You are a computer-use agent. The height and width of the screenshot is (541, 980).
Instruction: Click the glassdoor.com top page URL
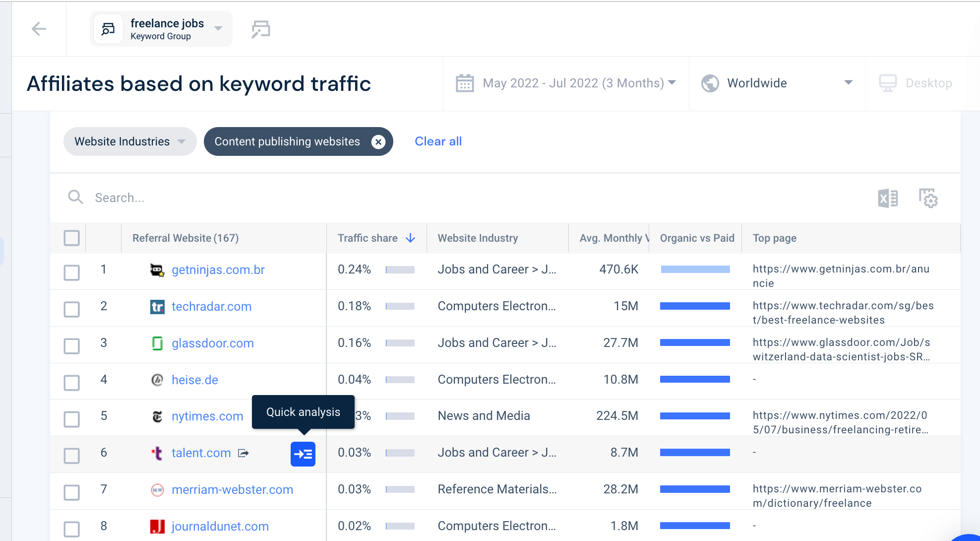pos(842,349)
